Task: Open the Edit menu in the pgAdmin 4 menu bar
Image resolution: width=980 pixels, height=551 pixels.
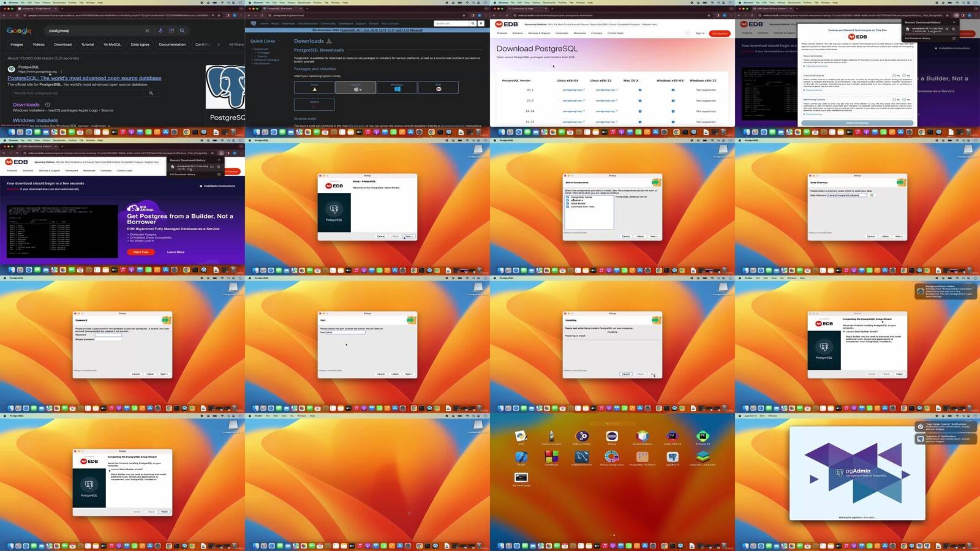Action: click(762, 416)
